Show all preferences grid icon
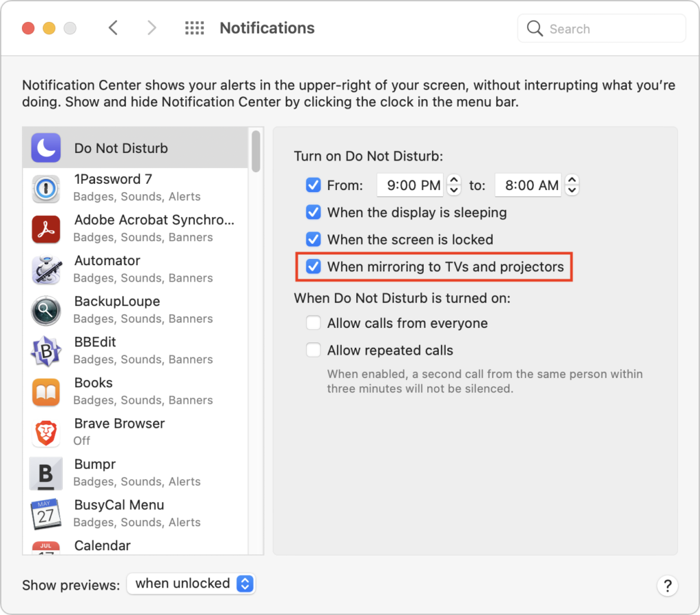700x615 pixels. pos(195,28)
